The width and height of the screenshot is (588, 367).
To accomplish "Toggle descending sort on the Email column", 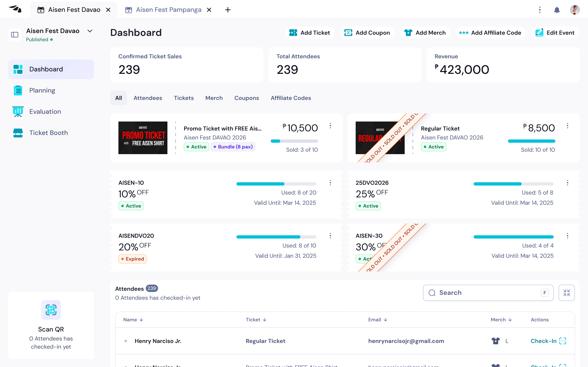I will click(385, 320).
